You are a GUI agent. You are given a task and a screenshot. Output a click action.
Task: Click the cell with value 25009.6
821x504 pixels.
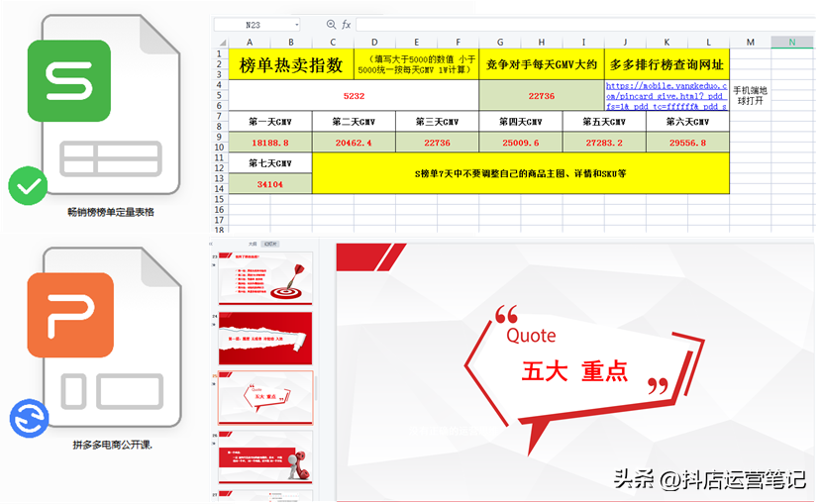521,143
